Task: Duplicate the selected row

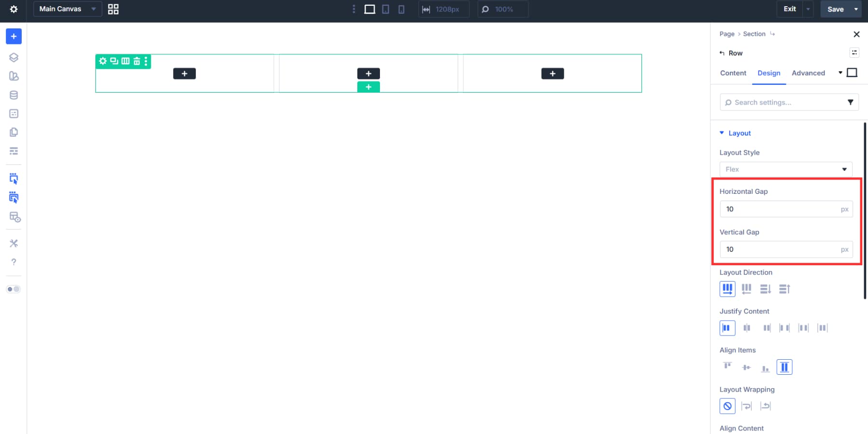Action: (x=113, y=61)
